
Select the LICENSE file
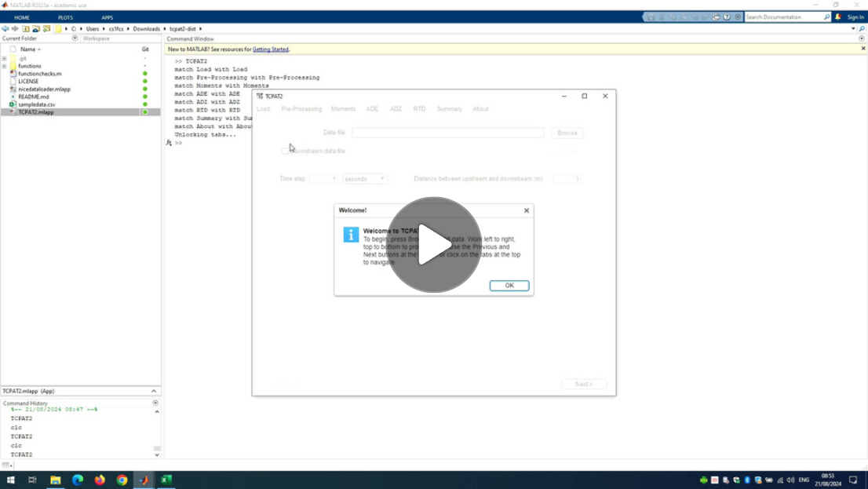point(28,82)
